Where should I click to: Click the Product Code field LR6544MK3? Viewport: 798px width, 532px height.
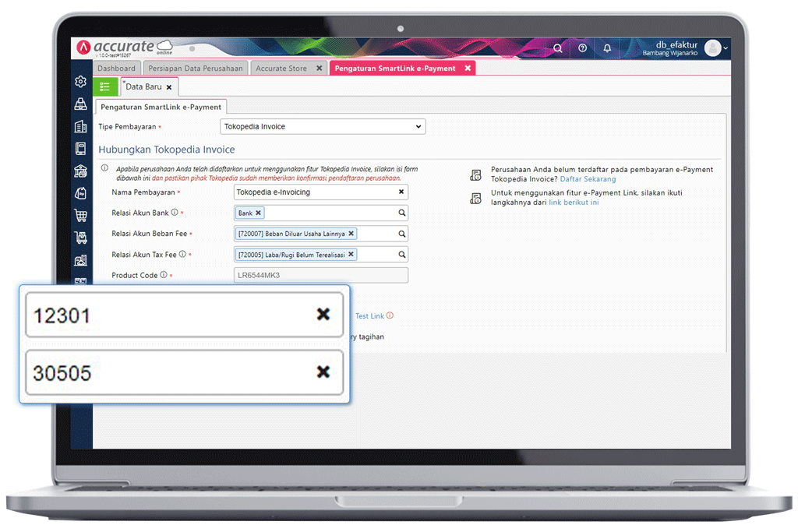coord(320,275)
